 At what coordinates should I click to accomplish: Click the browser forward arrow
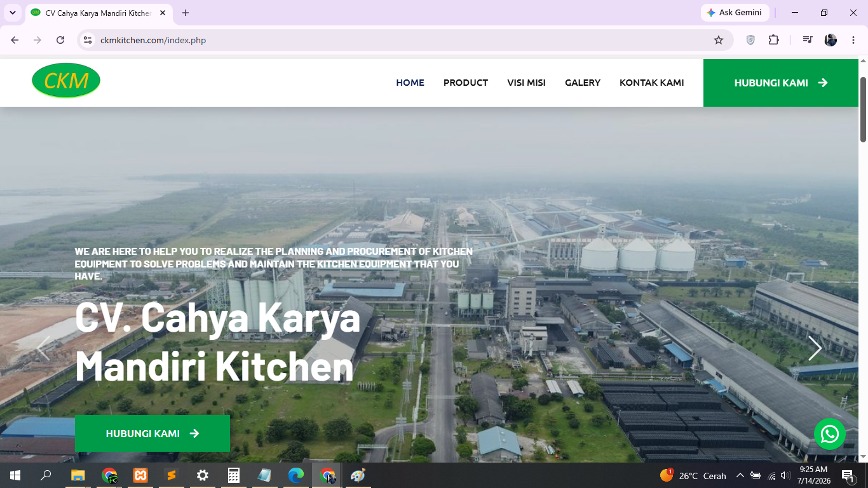coord(37,40)
